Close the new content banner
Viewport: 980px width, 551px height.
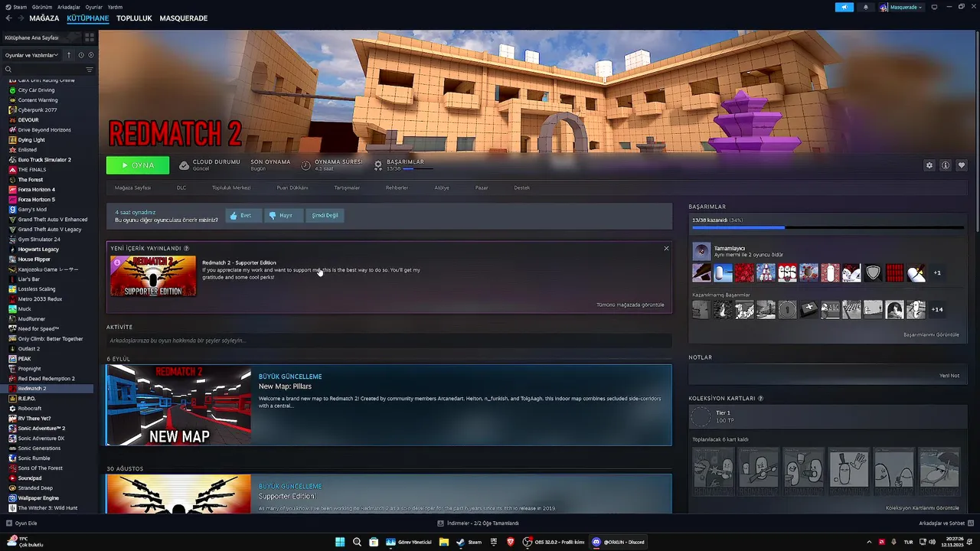pos(666,248)
